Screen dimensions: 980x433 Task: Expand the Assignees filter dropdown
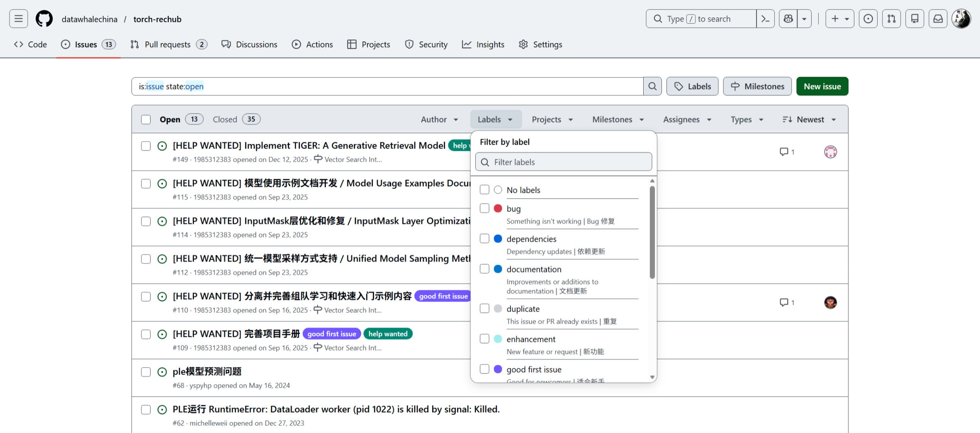687,119
